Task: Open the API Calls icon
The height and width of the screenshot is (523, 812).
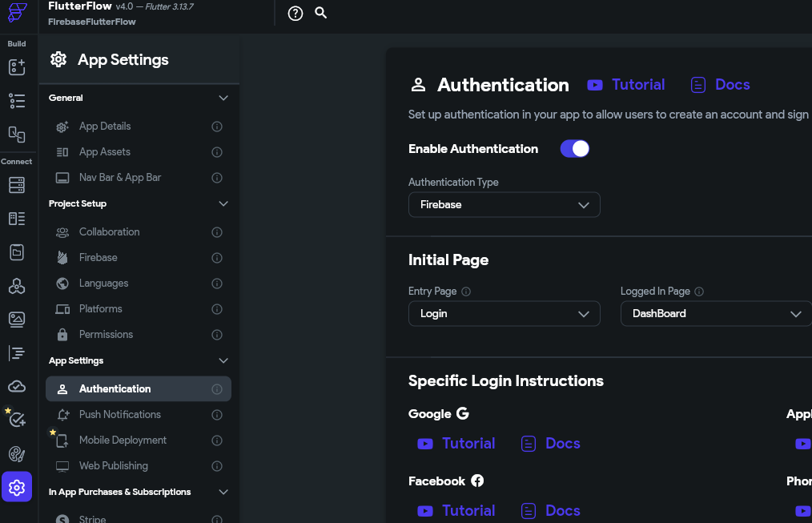Action: click(x=17, y=286)
